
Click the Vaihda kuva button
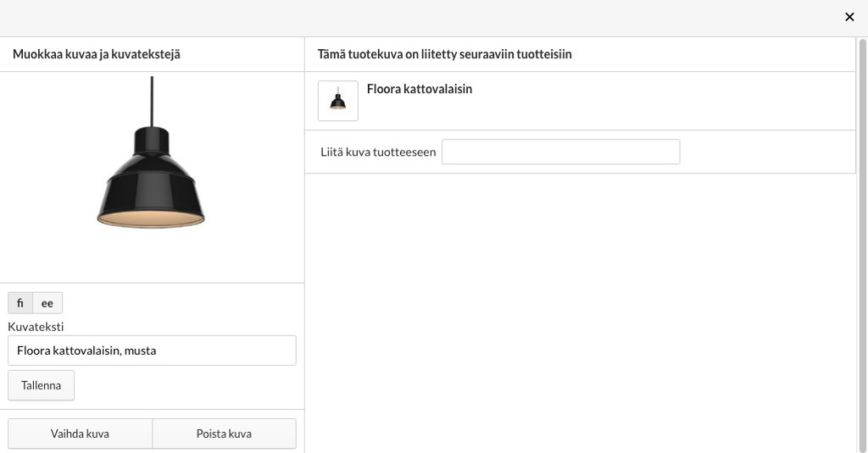pyautogui.click(x=80, y=434)
